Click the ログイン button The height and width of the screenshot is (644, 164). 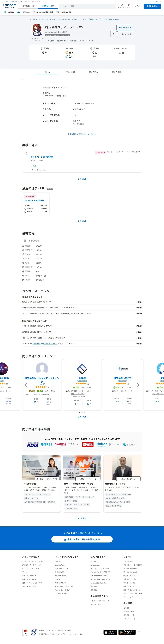138,6
